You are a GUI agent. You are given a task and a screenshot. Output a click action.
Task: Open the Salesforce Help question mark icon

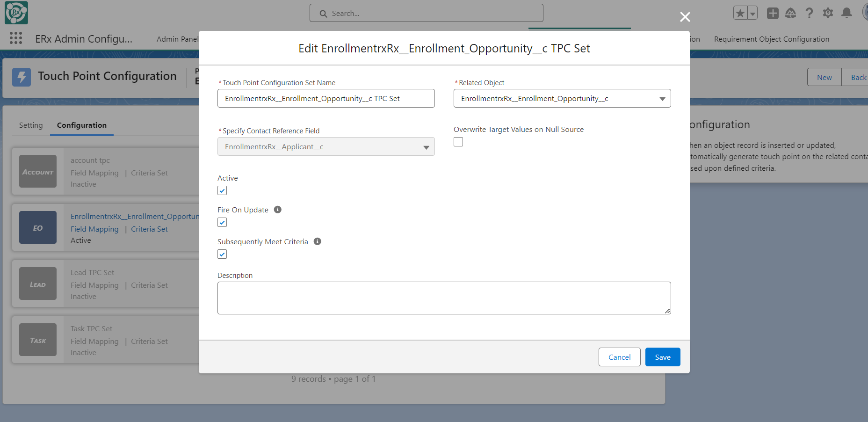809,13
